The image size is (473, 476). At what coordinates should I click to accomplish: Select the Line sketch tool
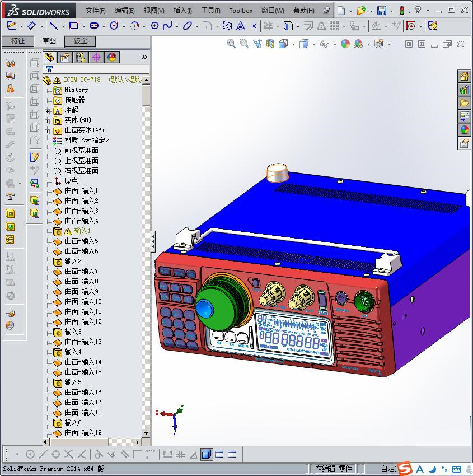point(54,26)
